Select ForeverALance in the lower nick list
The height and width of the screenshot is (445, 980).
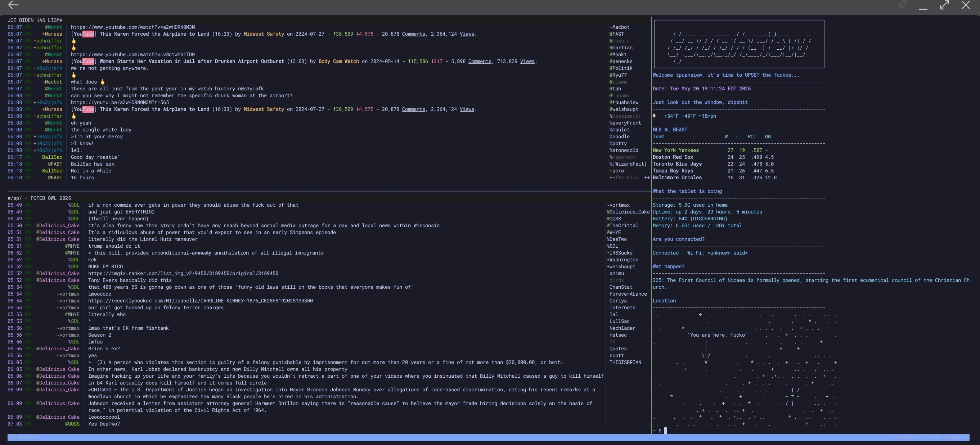point(628,294)
